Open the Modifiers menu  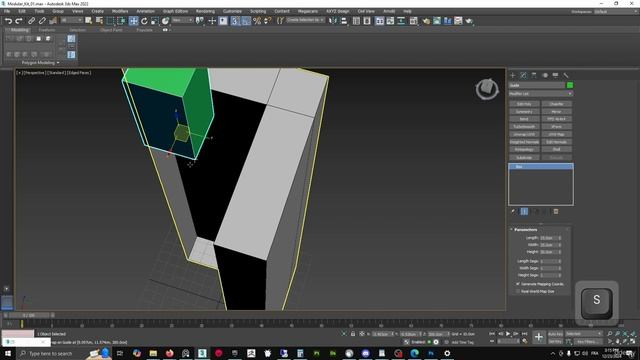[x=120, y=11]
